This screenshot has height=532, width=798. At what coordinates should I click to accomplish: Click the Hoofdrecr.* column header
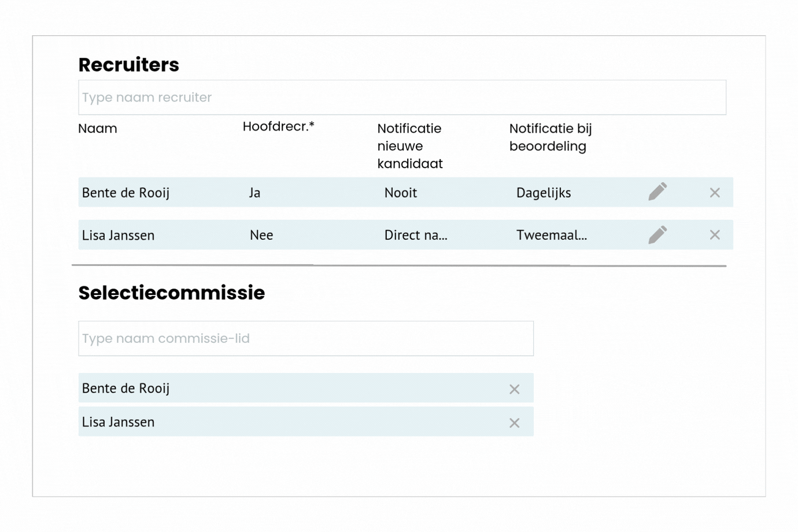(x=278, y=127)
